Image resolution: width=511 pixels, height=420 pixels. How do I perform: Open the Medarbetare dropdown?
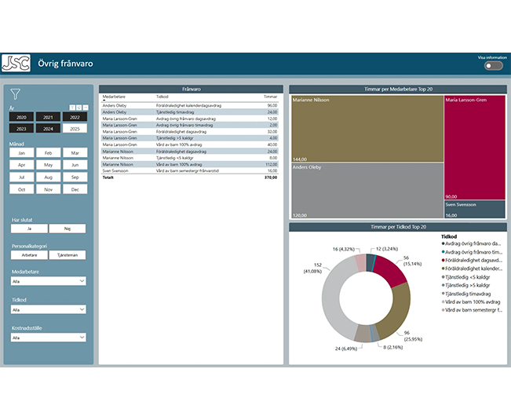click(x=49, y=281)
